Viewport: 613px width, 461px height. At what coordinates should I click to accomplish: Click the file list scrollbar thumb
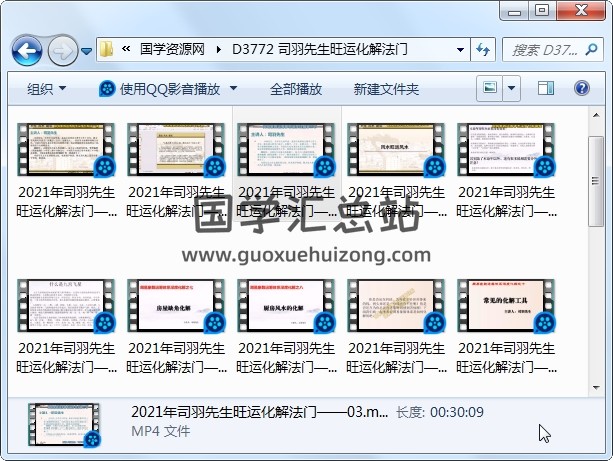[x=596, y=181]
